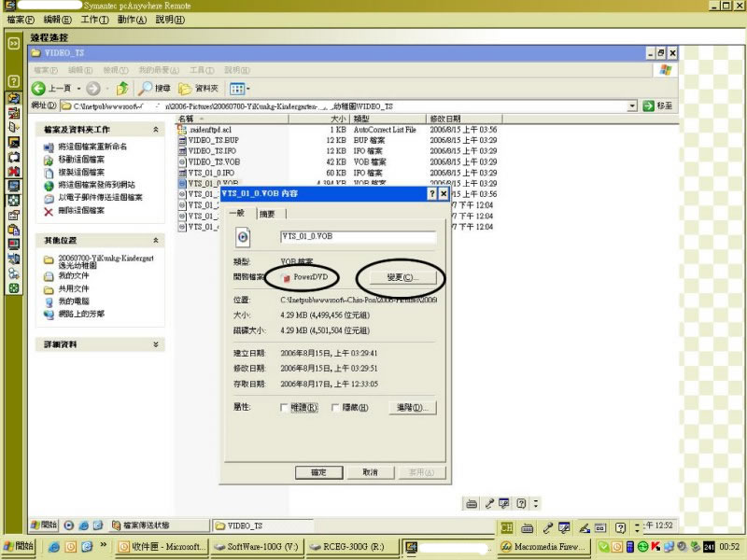Click delete this file (刪除這個檔案) red X
The image size is (747, 560).
tap(49, 211)
